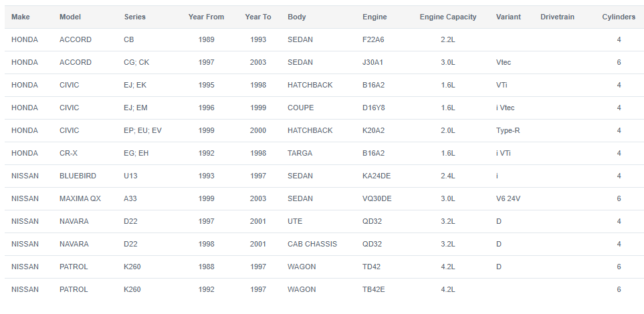Select the Honda Accord CB row
Screen dimensions: 644x314
pos(324,40)
